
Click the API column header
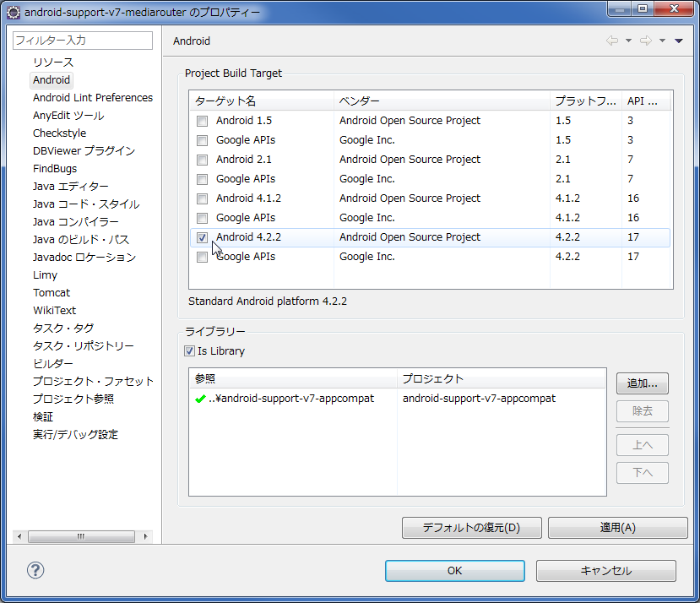[646, 101]
